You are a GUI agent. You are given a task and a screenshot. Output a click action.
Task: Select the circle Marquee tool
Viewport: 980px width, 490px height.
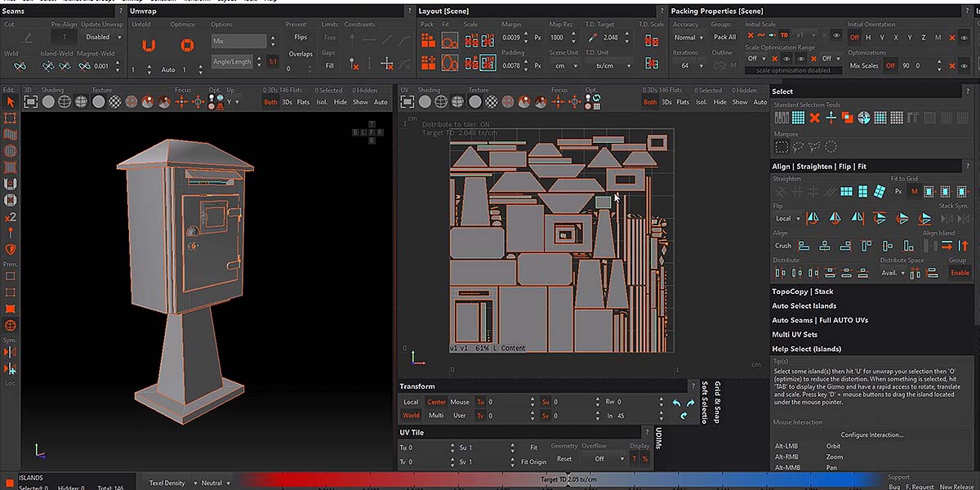pyautogui.click(x=831, y=147)
